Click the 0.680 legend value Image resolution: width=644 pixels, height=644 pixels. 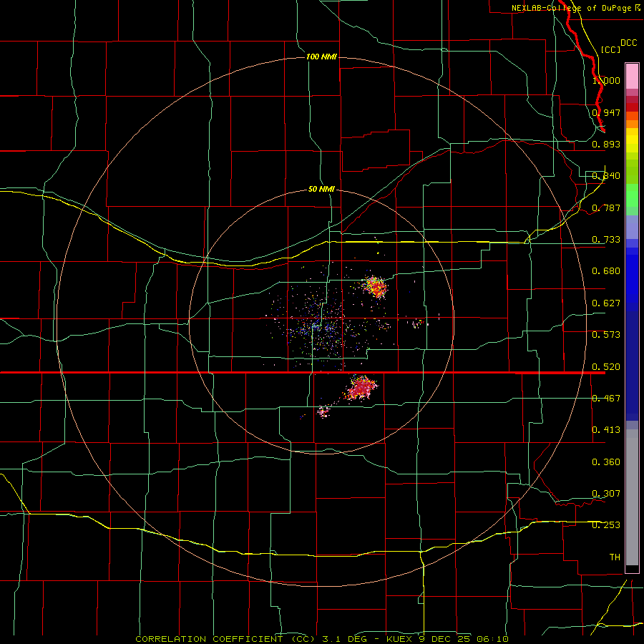(606, 271)
